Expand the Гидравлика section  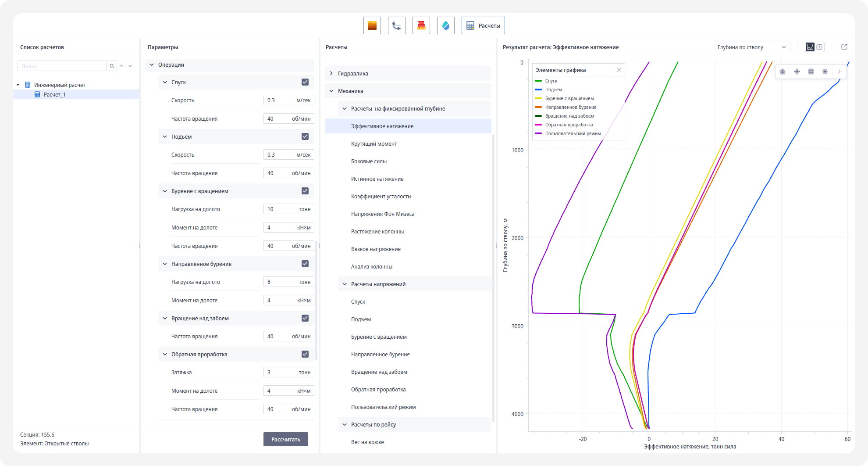(331, 73)
